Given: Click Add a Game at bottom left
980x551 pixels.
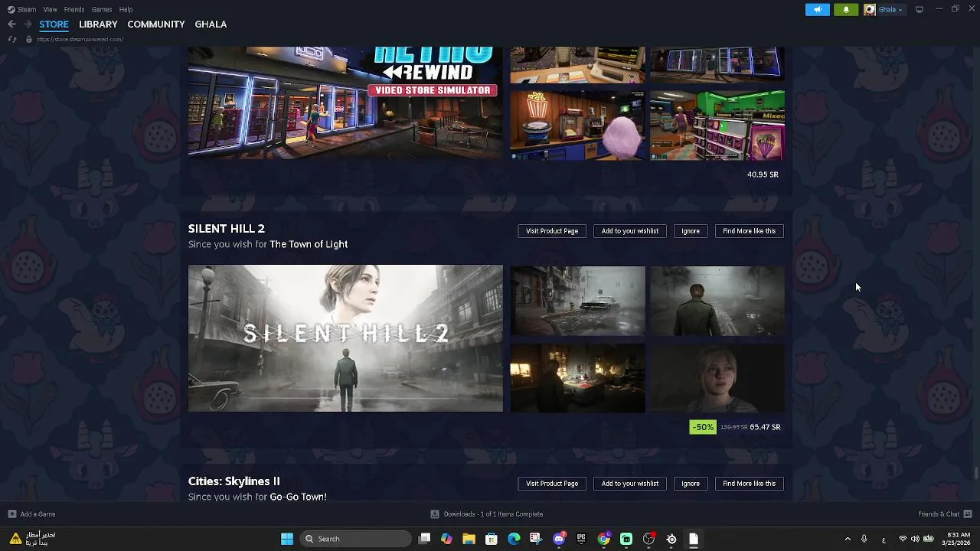Looking at the screenshot, I should 31,514.
